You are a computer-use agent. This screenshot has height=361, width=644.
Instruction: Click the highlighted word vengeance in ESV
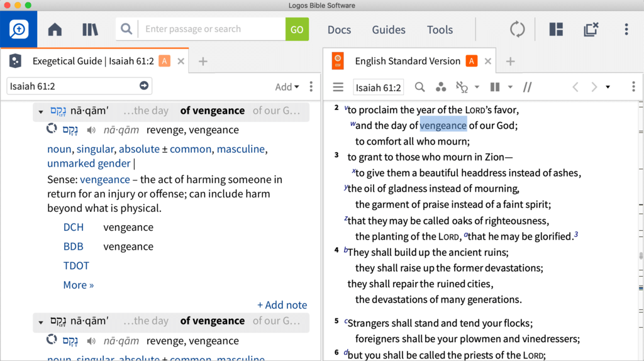tap(443, 125)
